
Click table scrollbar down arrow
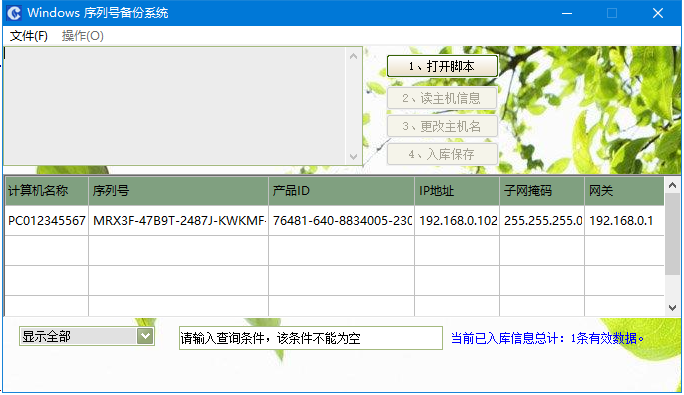(672, 308)
